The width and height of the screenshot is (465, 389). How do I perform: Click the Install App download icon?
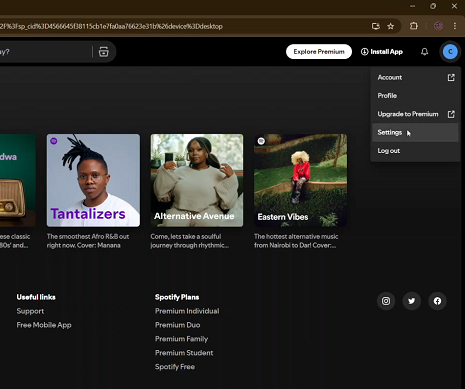(x=364, y=52)
